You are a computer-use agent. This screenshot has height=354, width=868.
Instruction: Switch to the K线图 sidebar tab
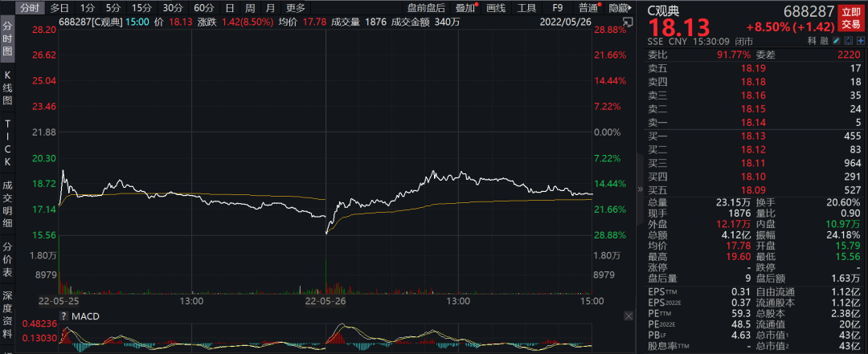point(7,88)
